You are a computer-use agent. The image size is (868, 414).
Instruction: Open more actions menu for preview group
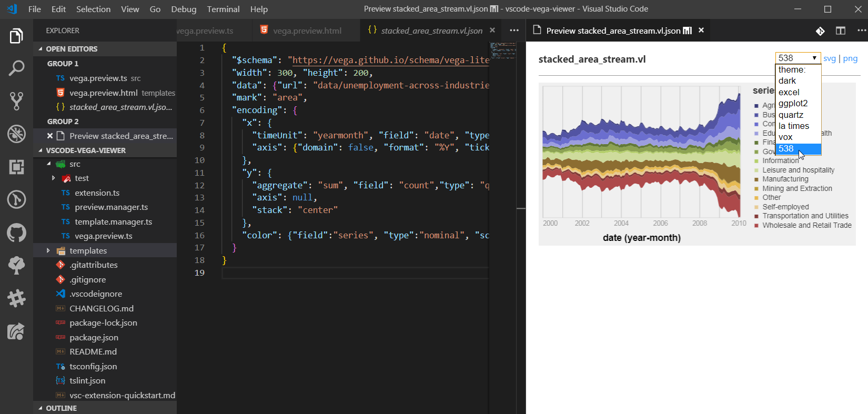pos(862,31)
